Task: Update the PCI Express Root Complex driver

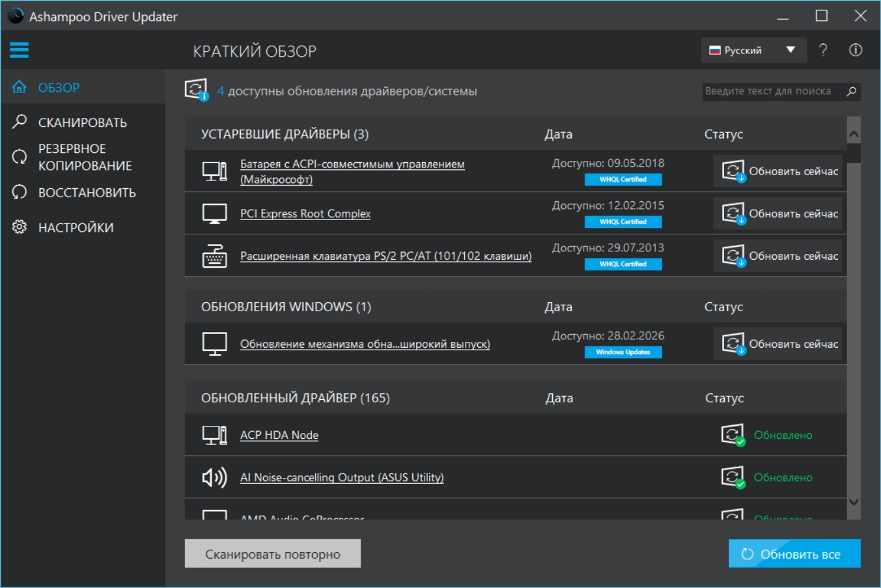Action: pyautogui.click(x=779, y=214)
